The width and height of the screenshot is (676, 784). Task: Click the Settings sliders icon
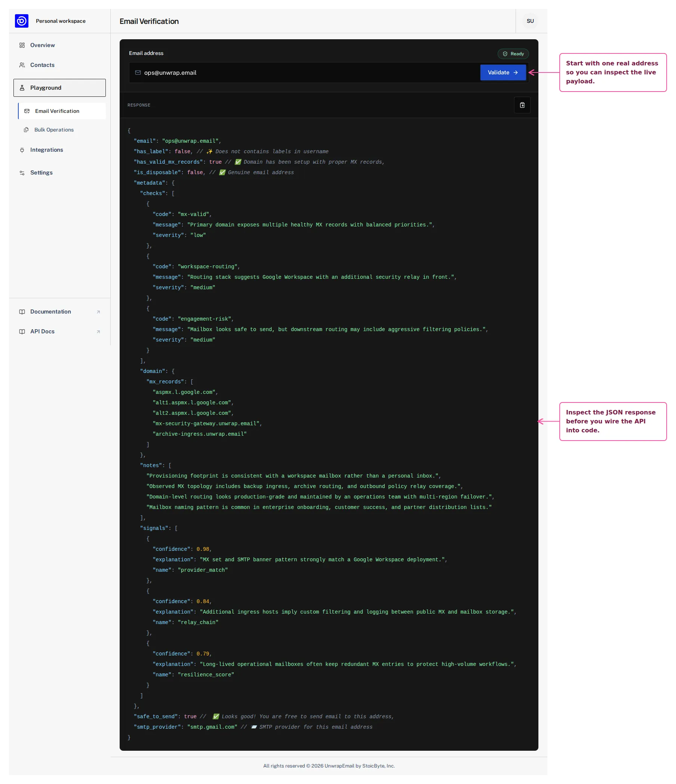pyautogui.click(x=22, y=173)
